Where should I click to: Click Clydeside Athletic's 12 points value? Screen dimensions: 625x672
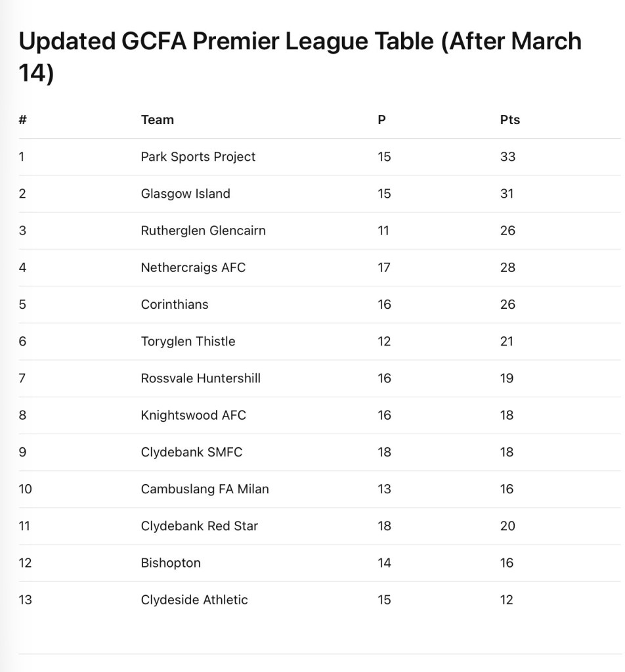(x=506, y=599)
